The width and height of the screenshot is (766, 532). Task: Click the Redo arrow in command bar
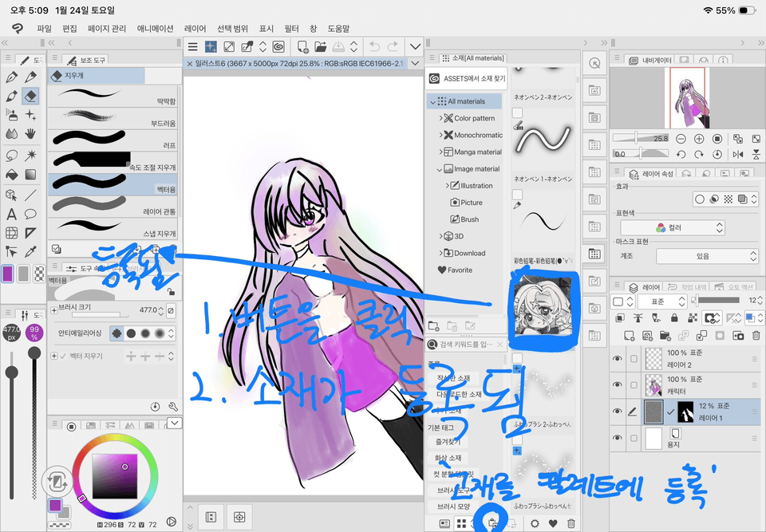tap(393, 46)
